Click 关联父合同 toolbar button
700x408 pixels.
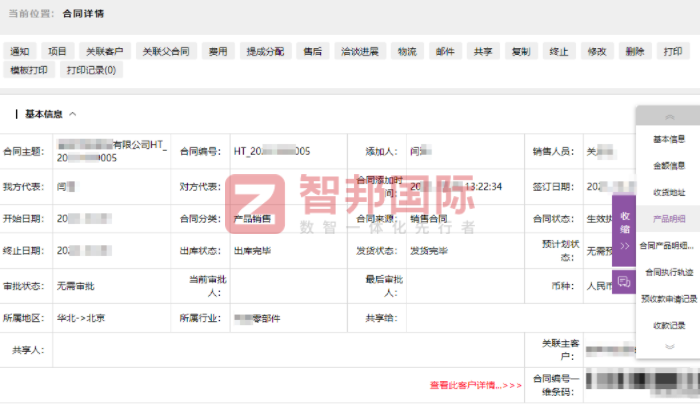tap(165, 51)
